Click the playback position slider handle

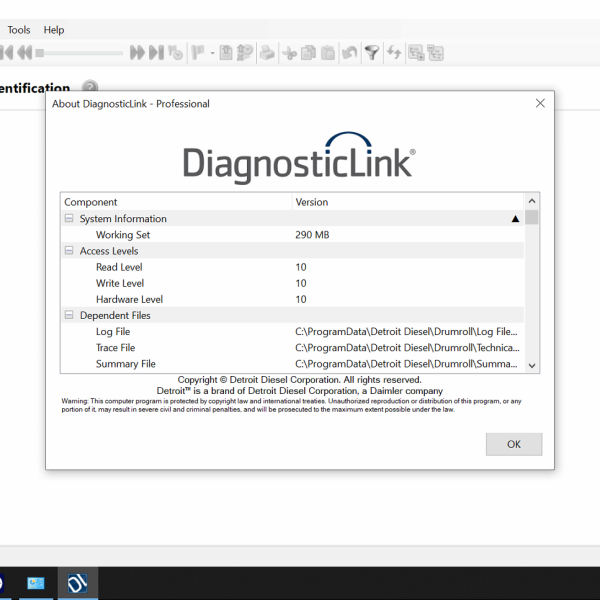point(39,53)
